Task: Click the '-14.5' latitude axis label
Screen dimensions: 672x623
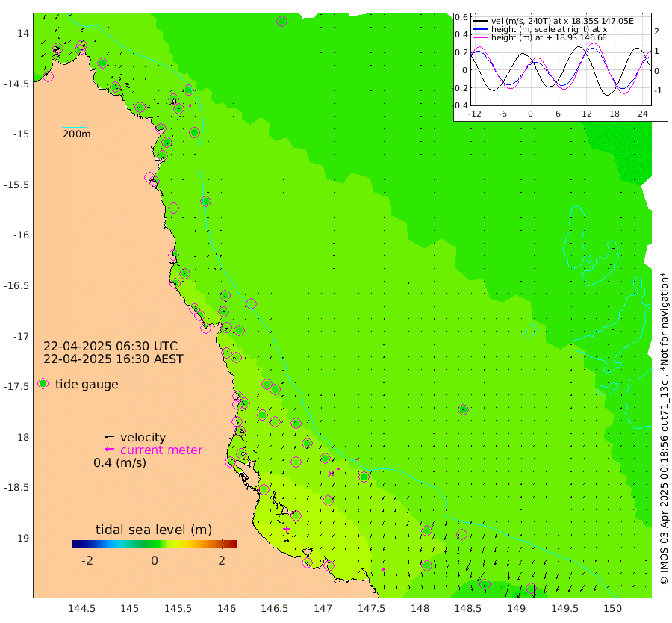Action: (16, 84)
